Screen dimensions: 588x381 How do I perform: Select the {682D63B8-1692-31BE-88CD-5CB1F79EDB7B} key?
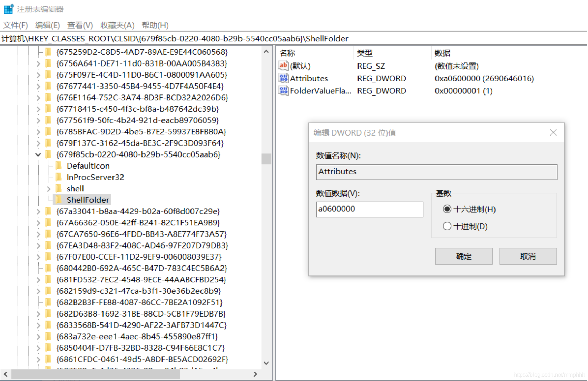[x=141, y=313]
